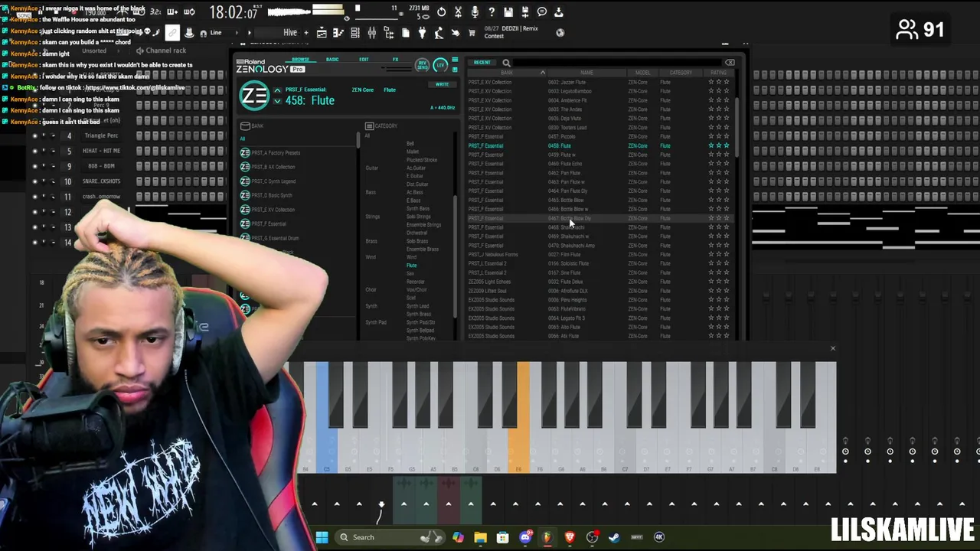Mute the Triangle Perc channel
This screenshot has height=551, width=980.
(x=34, y=135)
